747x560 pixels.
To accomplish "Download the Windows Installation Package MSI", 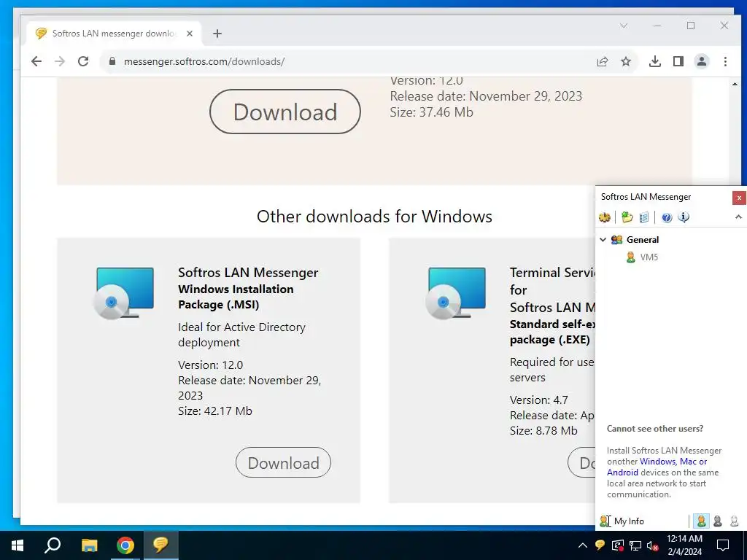I will pyautogui.click(x=283, y=462).
